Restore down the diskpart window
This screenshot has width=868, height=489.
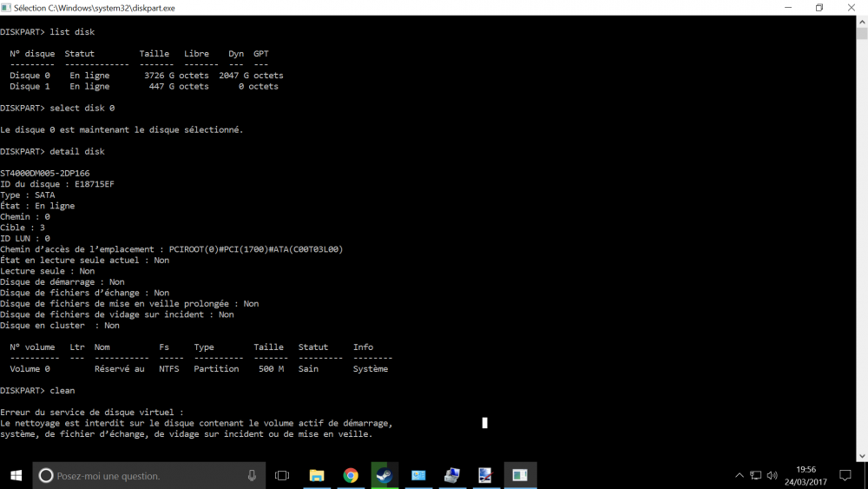[x=819, y=7]
